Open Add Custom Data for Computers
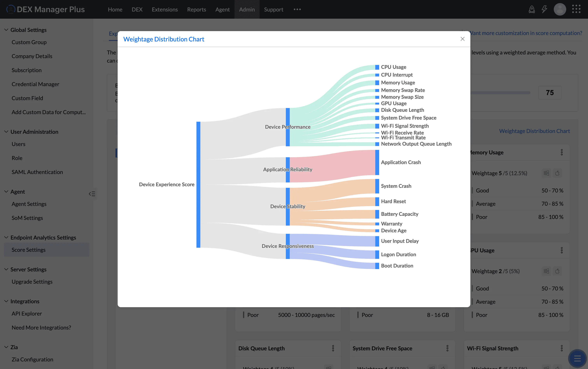588x369 pixels. (x=49, y=112)
